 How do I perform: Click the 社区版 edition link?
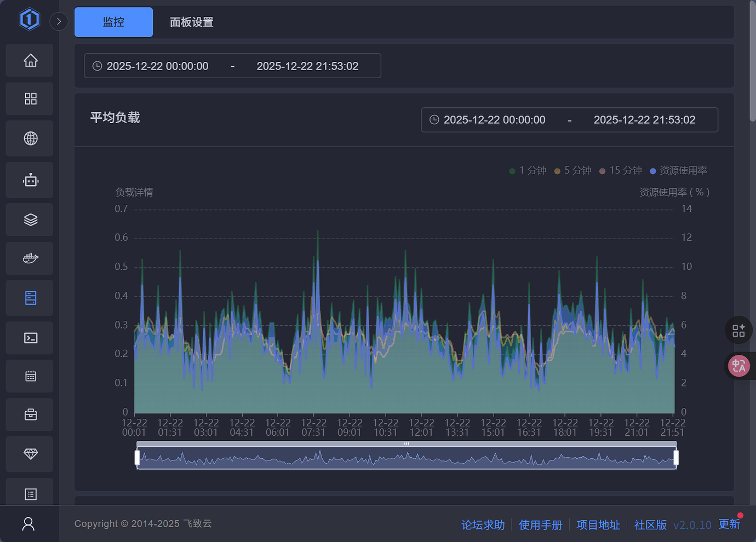point(650,525)
